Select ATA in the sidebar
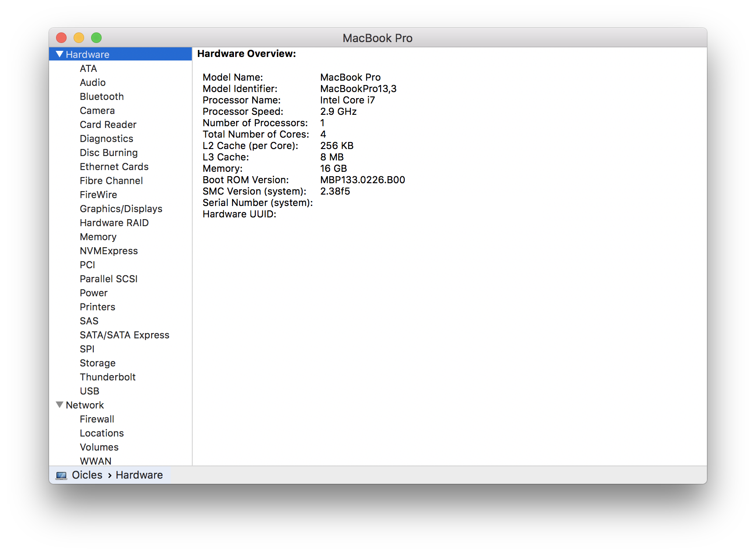The width and height of the screenshot is (756, 554). 88,68
